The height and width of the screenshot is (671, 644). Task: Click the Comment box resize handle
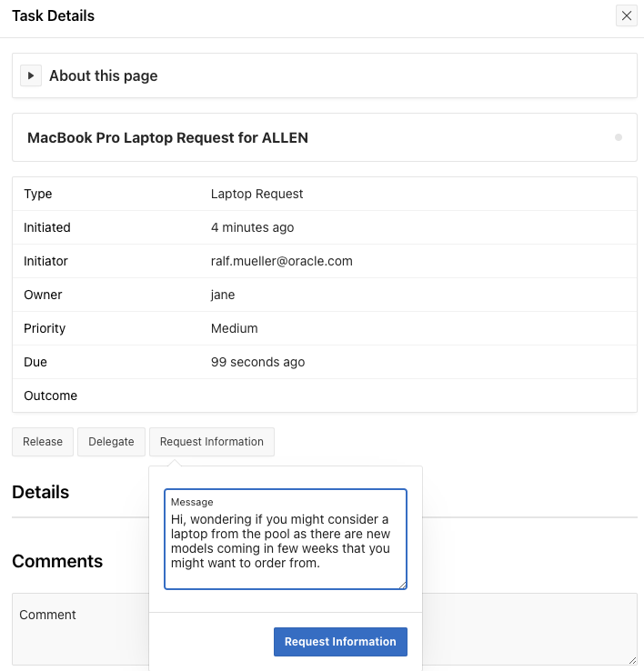[x=632, y=660]
